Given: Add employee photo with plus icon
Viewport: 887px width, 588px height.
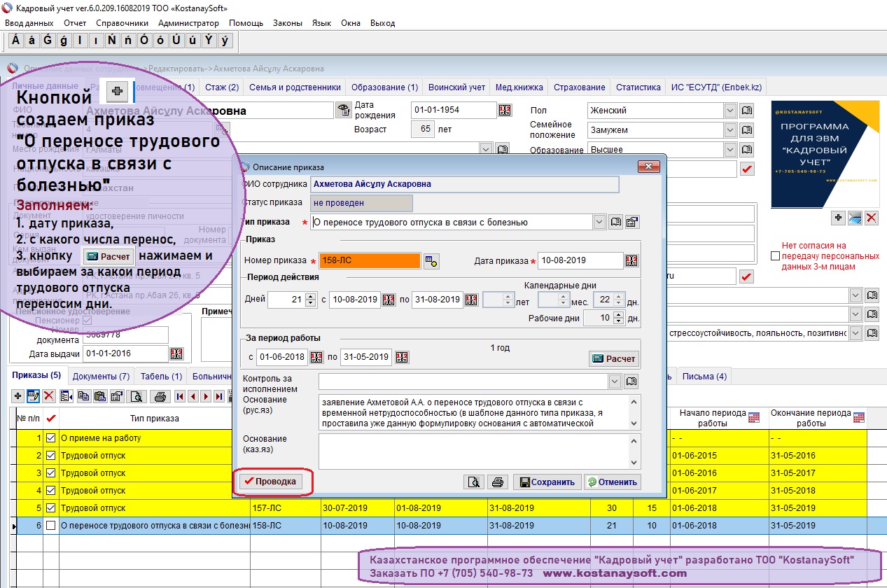Looking at the screenshot, I should click(x=838, y=218).
